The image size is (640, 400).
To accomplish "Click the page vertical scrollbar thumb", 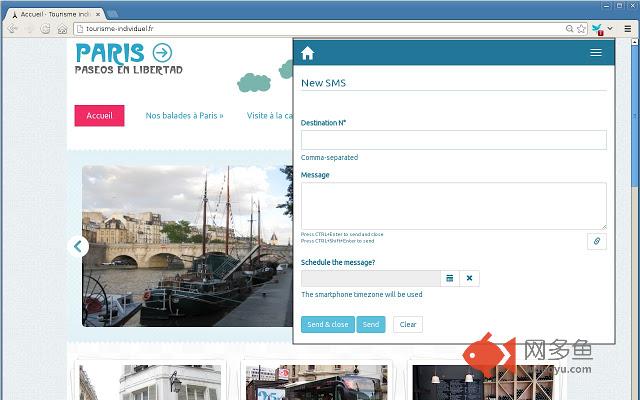I will pos(635,118).
